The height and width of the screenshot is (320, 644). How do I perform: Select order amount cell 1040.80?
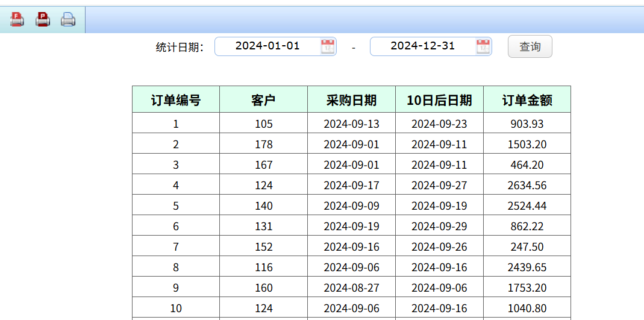pos(527,308)
